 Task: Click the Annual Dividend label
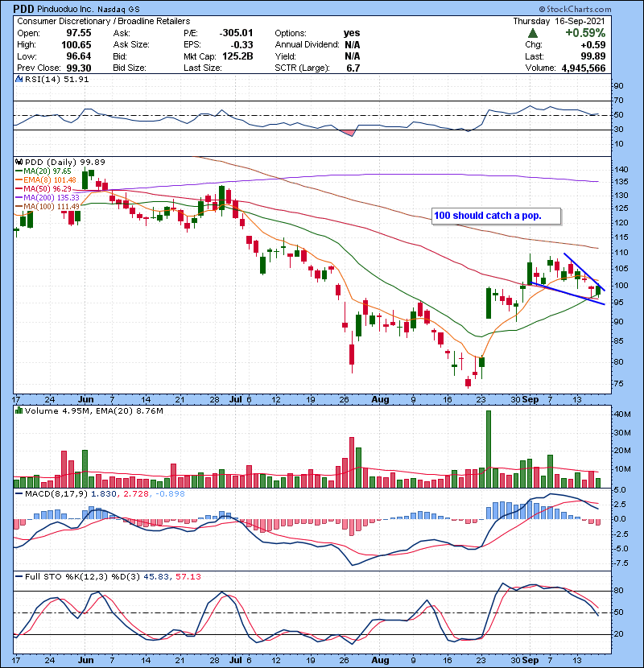coord(307,45)
